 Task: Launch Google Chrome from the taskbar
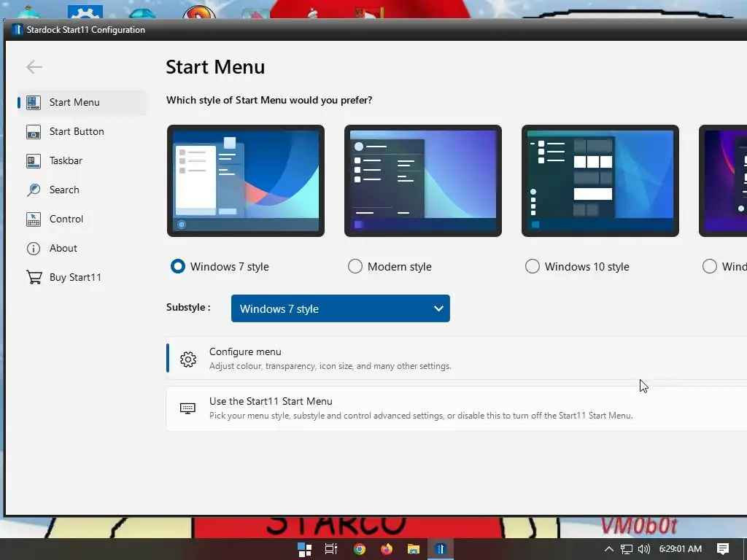[359, 549]
